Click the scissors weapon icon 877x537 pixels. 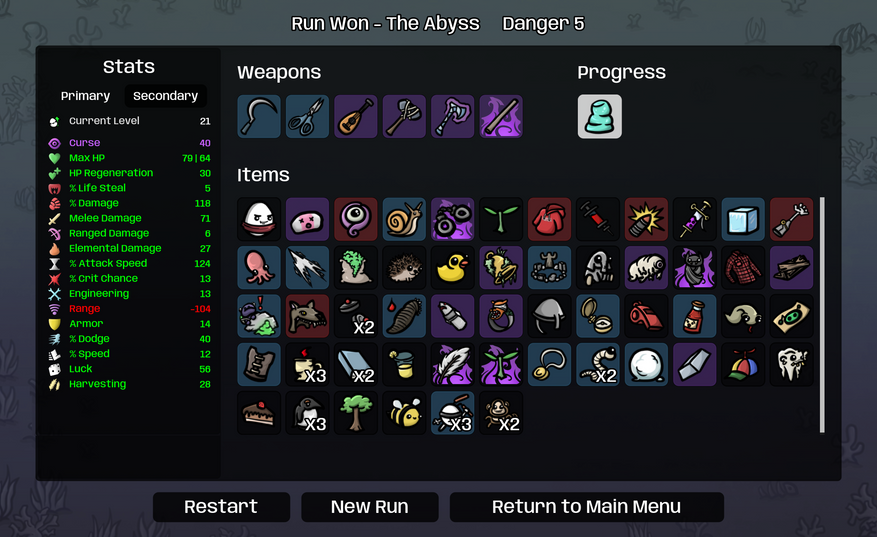click(x=307, y=116)
